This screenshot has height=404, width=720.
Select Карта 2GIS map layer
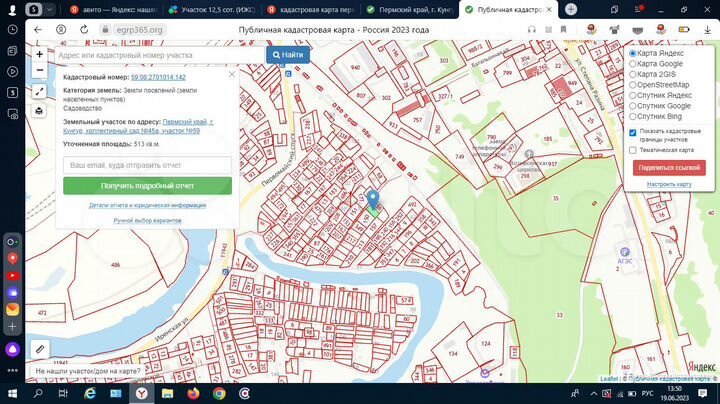[632, 74]
